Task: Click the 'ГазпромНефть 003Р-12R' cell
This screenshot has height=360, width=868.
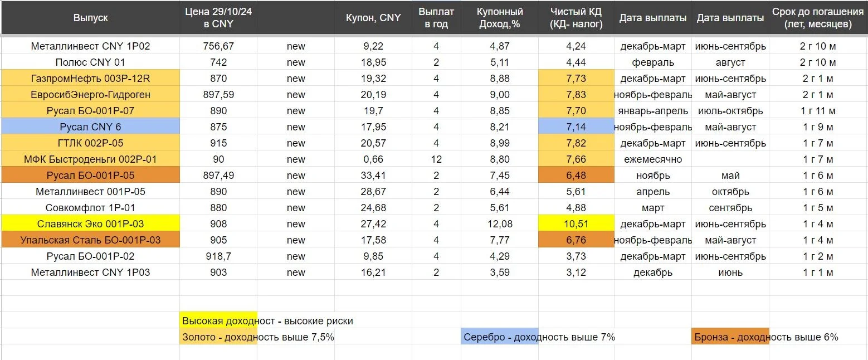Action: [x=90, y=79]
